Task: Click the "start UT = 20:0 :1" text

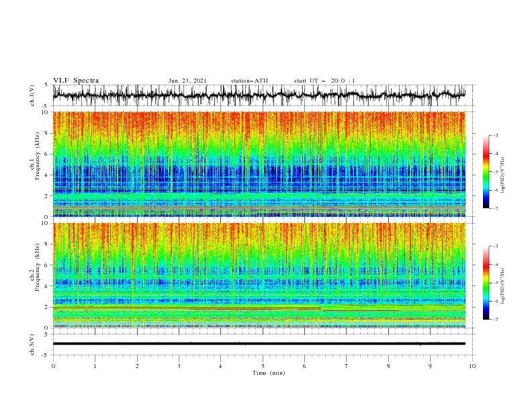Action: 324,81
